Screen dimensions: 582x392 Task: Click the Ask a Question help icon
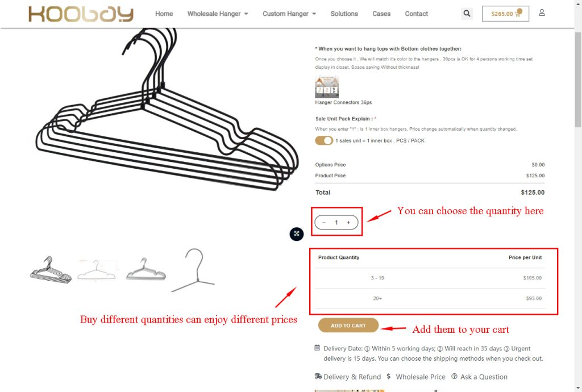454,377
